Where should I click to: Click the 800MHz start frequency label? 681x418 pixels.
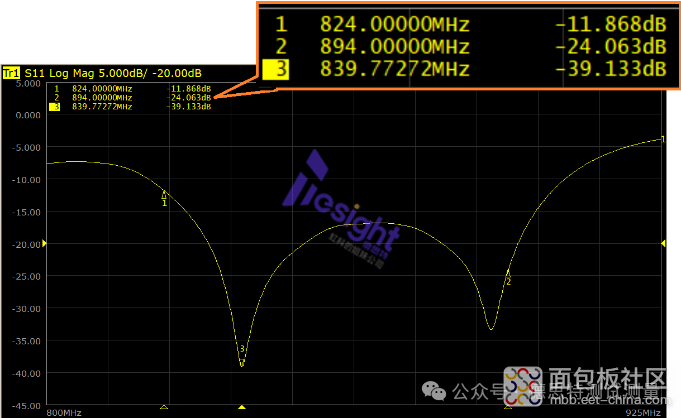point(64,413)
